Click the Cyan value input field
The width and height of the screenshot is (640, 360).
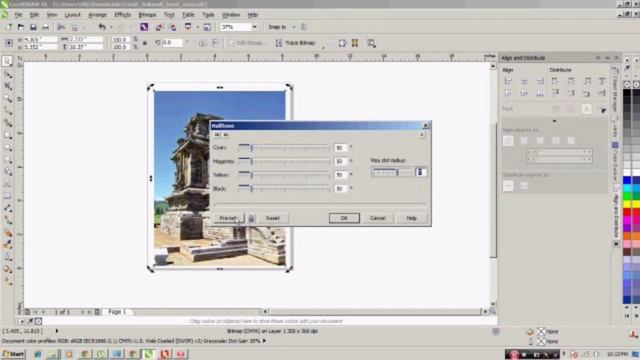[340, 148]
